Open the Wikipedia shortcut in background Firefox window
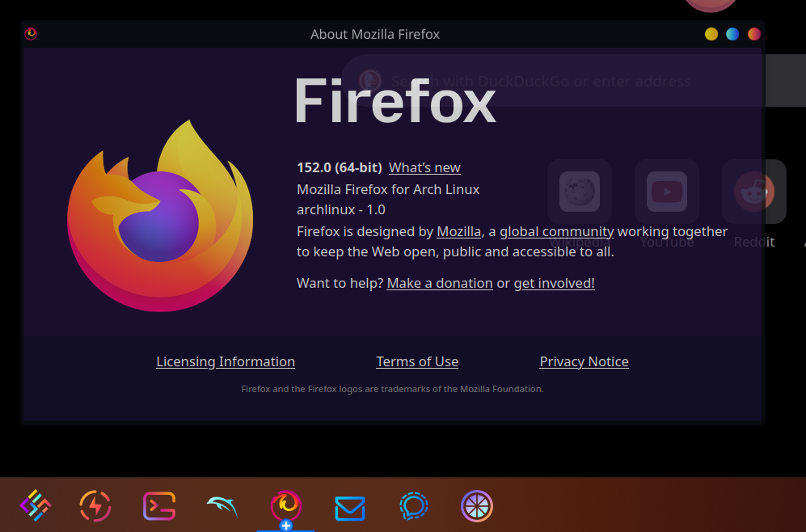The image size is (806, 532). click(580, 192)
